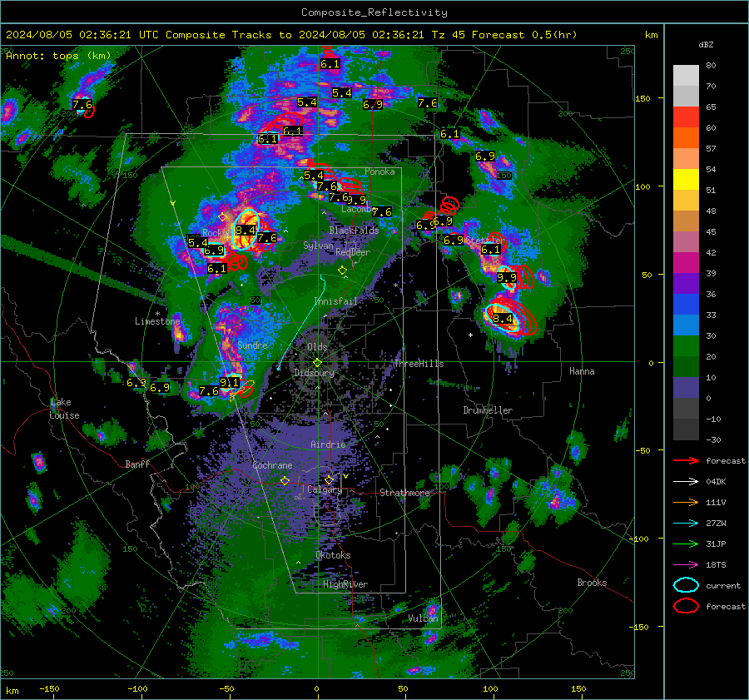The height and width of the screenshot is (700, 749).
Task: Click the Cochrane city label
Action: (x=272, y=465)
